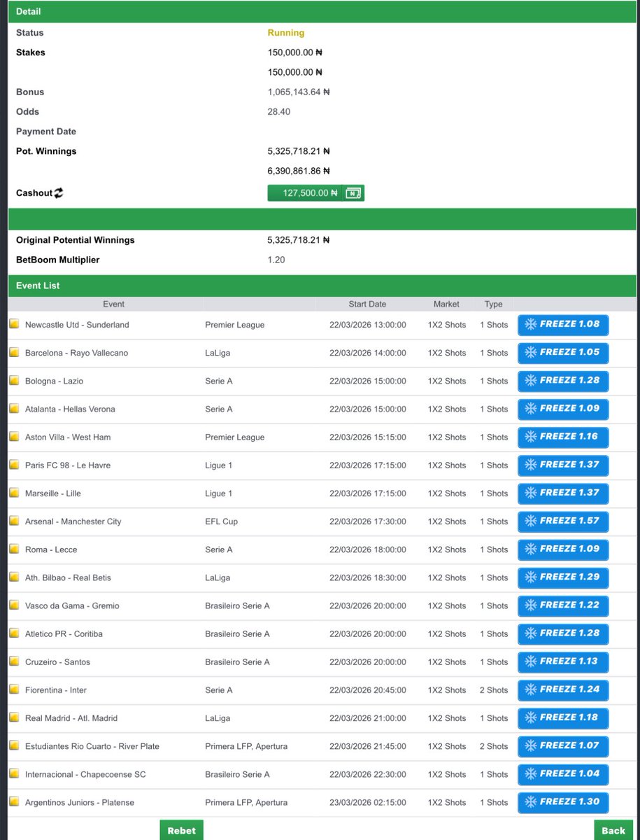This screenshot has height=840, width=640.
Task: Click the Market column header
Action: (446, 304)
